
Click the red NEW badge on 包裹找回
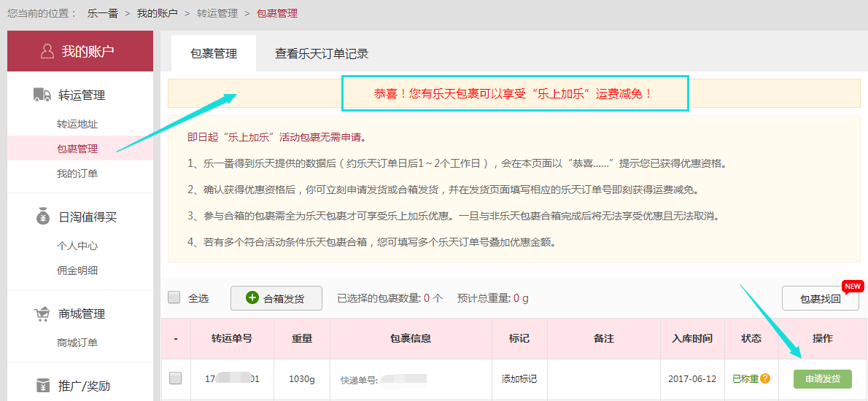click(x=853, y=286)
